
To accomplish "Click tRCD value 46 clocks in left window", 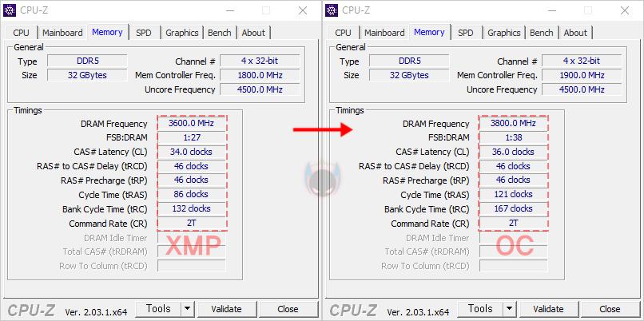I will [x=192, y=166].
